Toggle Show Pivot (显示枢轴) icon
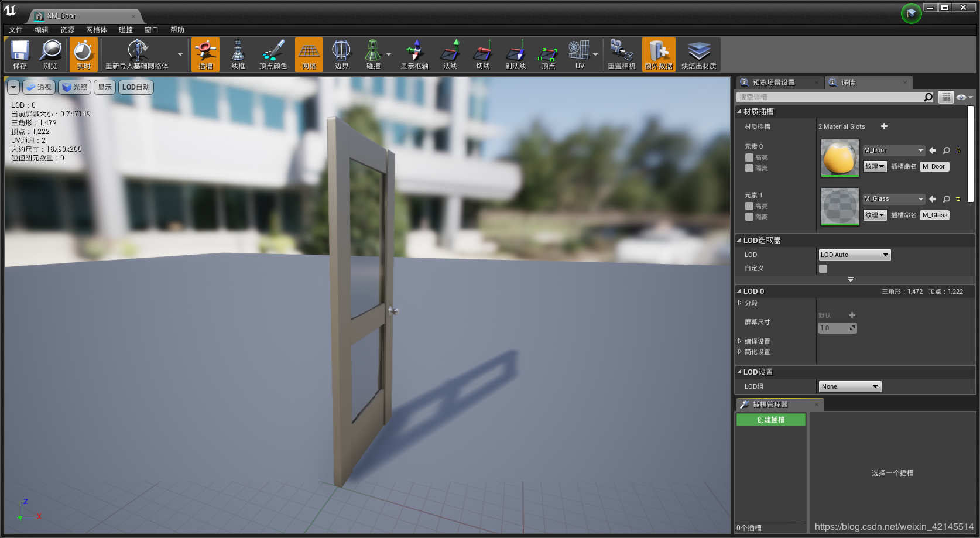This screenshot has height=538, width=980. click(x=414, y=55)
